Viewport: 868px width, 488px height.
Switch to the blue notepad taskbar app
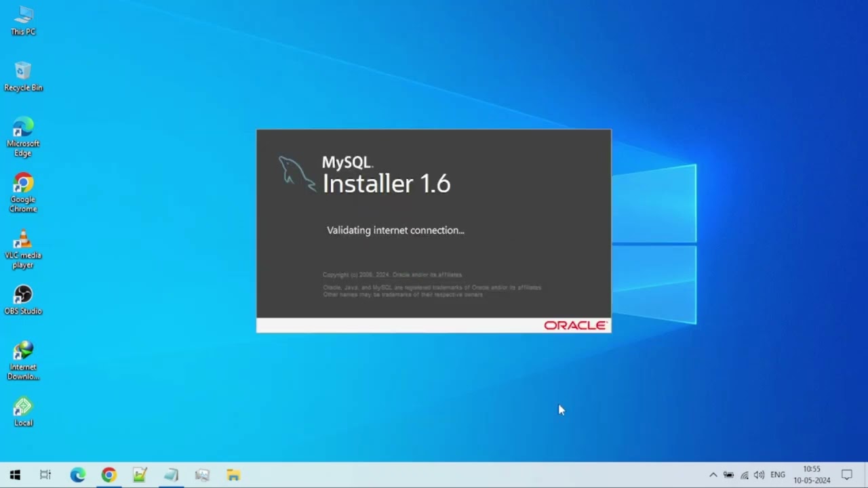click(x=171, y=475)
